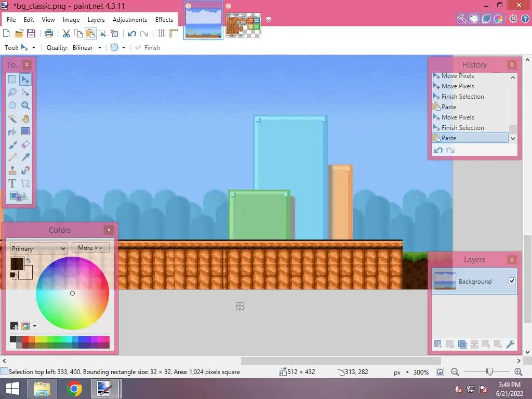This screenshot has height=399, width=532.
Task: Select the Zoom tool in toolbox
Action: click(x=25, y=105)
